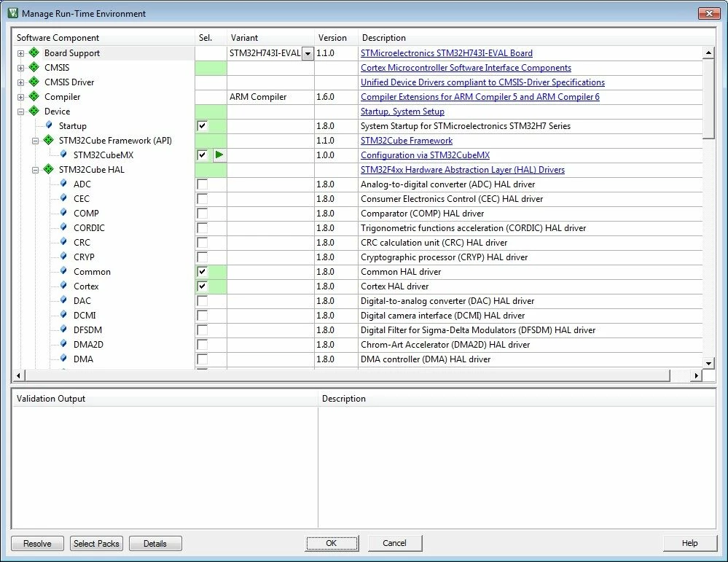Viewport: 728px width, 562px height.
Task: Open the Unified Device Drivers link
Action: point(483,82)
